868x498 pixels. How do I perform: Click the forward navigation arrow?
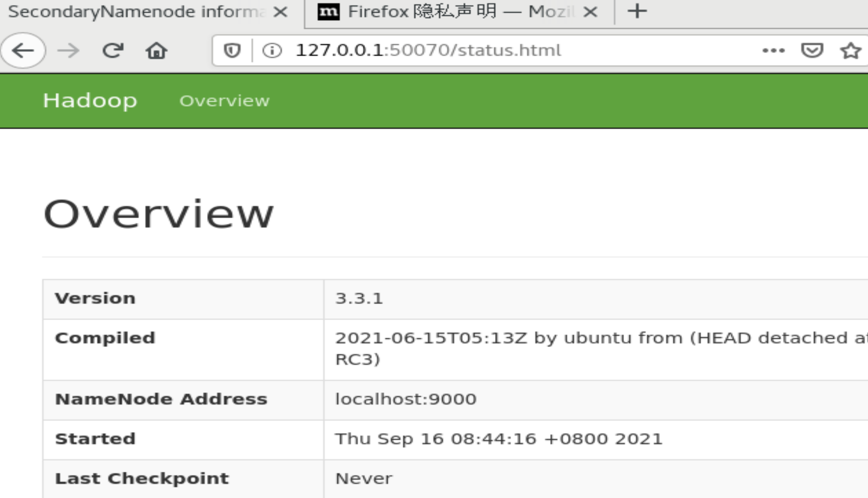[x=68, y=50]
